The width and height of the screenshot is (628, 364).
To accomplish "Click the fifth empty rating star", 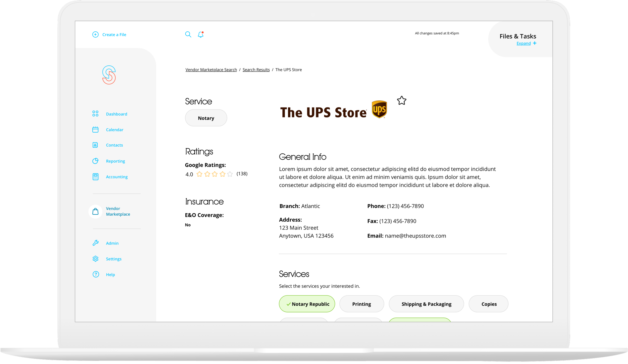I will pyautogui.click(x=230, y=174).
